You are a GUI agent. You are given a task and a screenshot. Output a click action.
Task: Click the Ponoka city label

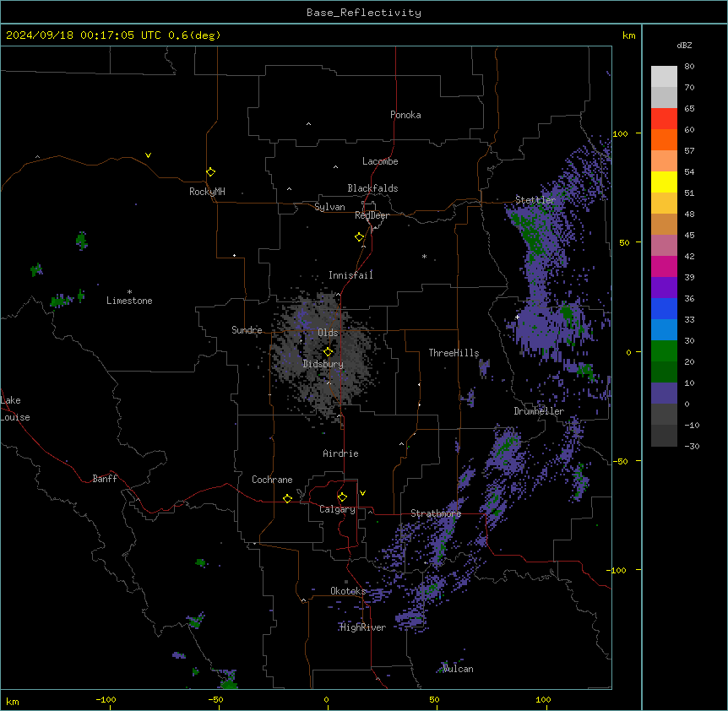[405, 115]
